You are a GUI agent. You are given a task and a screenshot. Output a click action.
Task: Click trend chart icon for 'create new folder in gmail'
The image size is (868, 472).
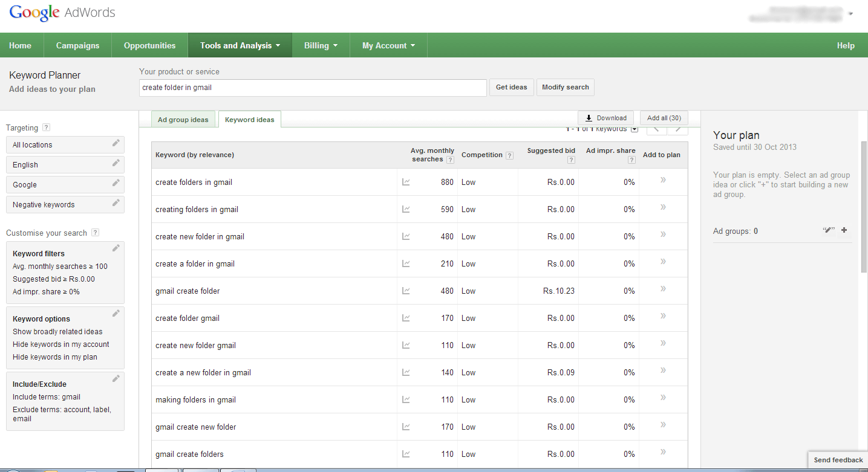click(406, 236)
